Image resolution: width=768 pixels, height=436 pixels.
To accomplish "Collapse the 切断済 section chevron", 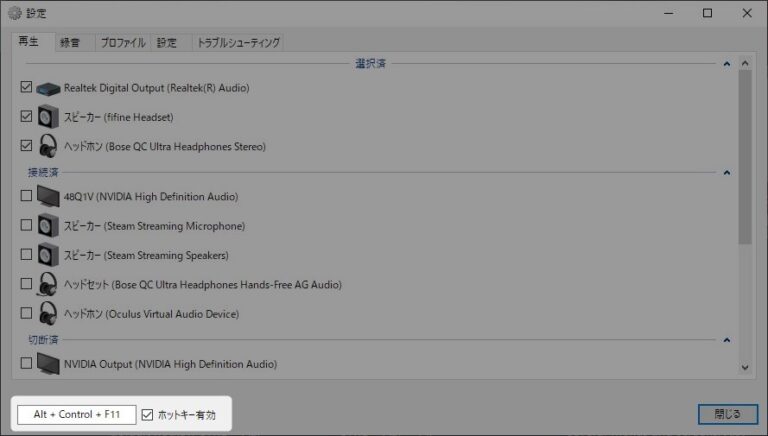I will [x=727, y=341].
